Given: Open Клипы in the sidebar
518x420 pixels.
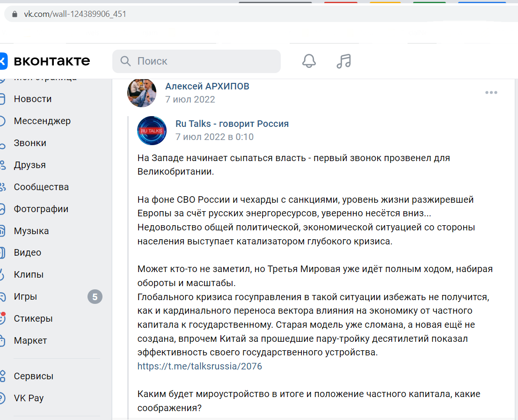Looking at the screenshot, I should tap(29, 274).
